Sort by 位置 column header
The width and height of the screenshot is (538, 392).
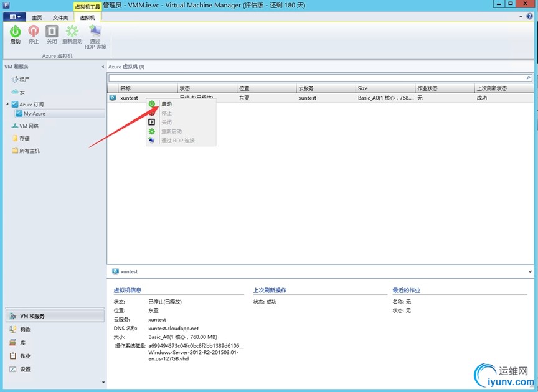267,88
